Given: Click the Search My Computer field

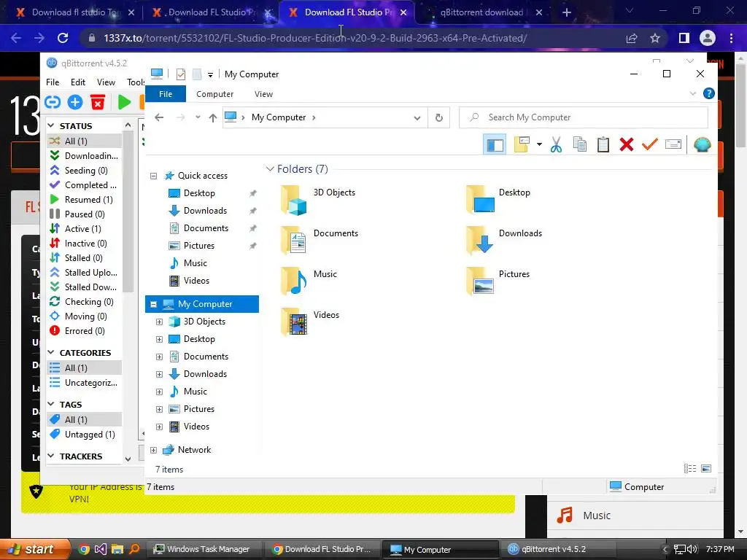Looking at the screenshot, I should 583,117.
